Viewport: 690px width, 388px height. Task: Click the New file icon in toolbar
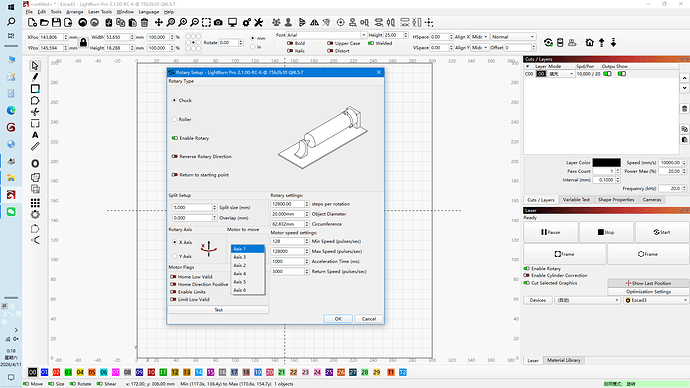(32, 22)
